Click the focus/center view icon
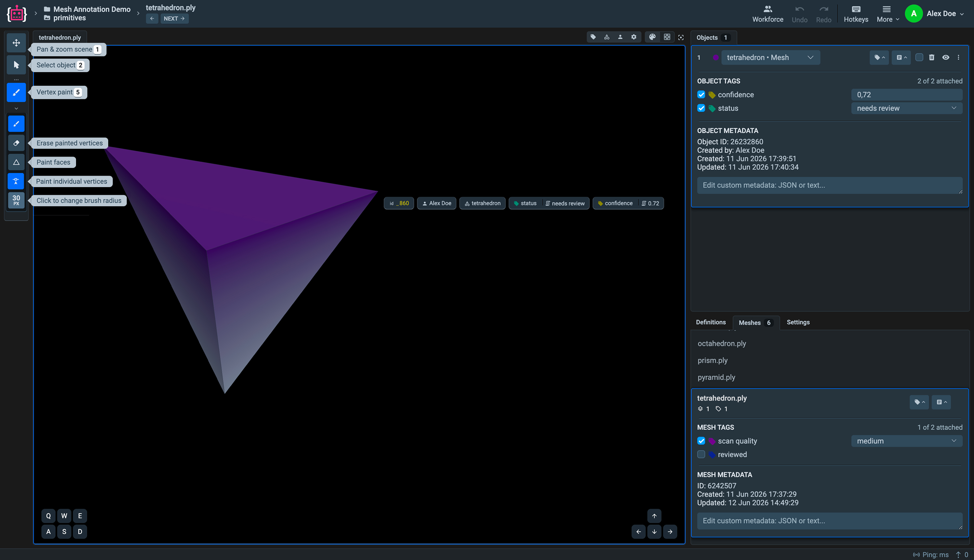 point(681,38)
